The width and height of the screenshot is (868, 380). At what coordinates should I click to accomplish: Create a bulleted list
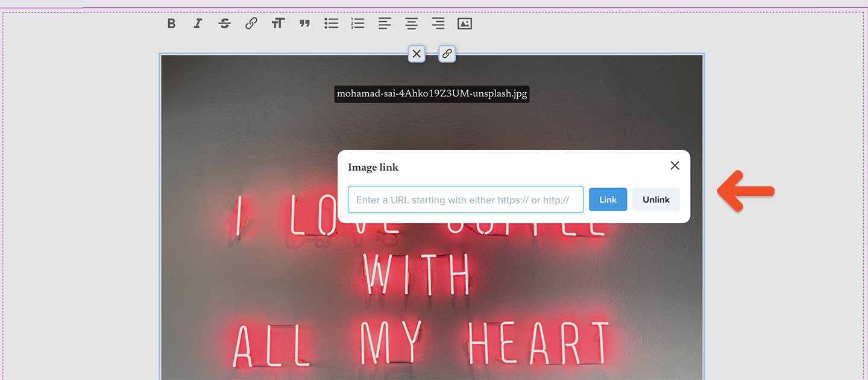tap(331, 24)
